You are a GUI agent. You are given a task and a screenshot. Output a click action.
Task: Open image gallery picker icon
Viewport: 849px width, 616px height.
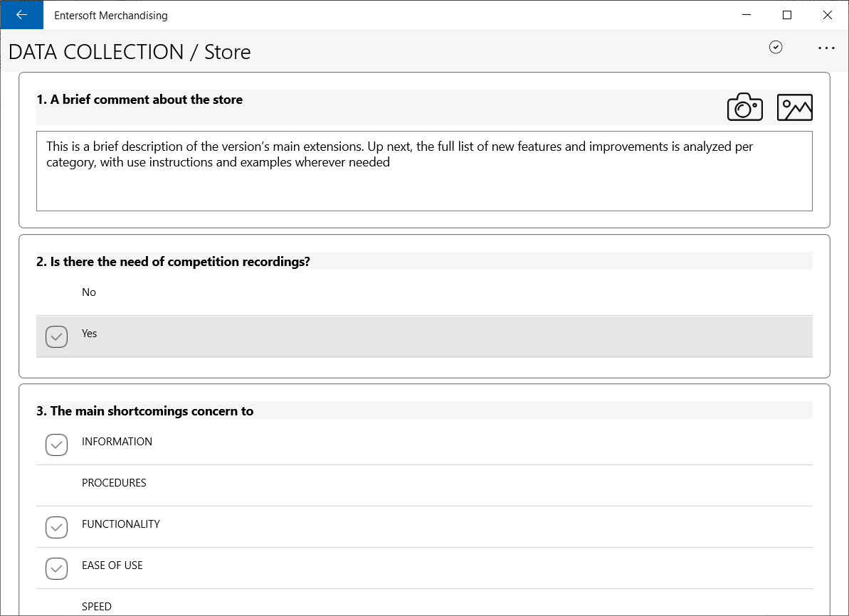coord(794,107)
